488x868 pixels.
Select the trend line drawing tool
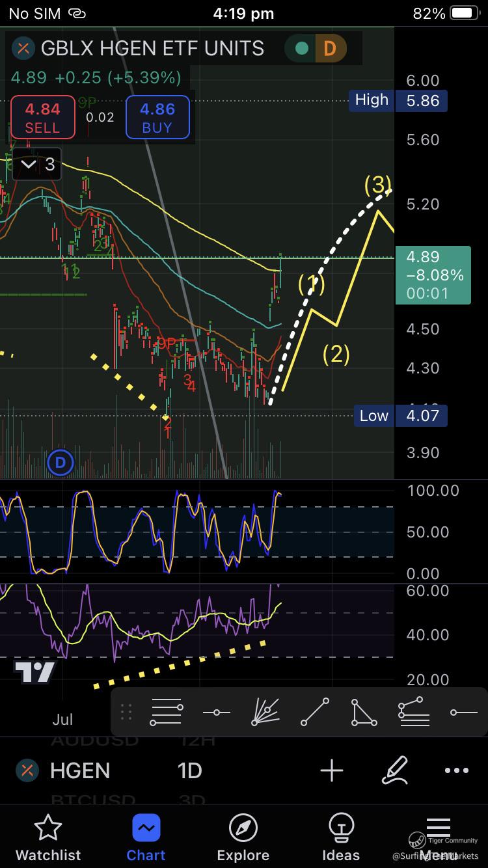coord(315,712)
